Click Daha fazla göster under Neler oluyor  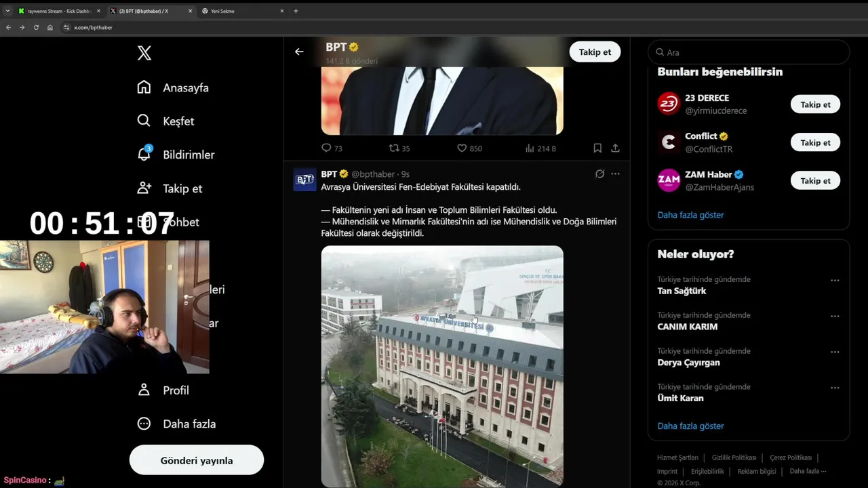tap(690, 426)
